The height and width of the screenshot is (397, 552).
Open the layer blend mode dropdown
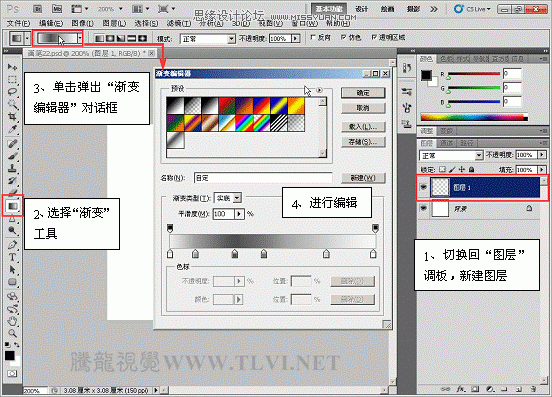[x=478, y=155]
